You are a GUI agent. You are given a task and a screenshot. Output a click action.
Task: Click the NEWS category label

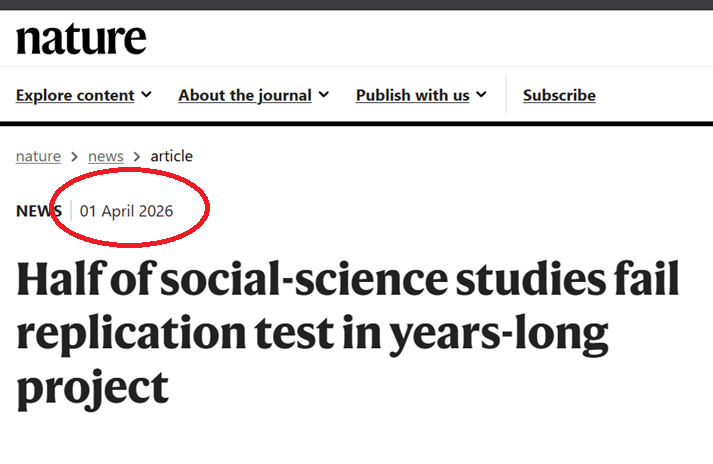click(39, 211)
